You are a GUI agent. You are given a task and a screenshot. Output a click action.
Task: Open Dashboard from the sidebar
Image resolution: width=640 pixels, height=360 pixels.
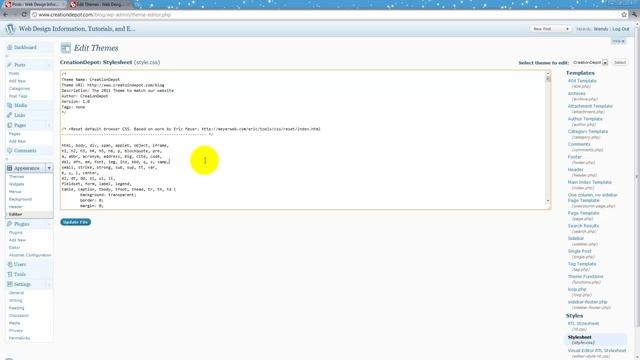tap(25, 47)
